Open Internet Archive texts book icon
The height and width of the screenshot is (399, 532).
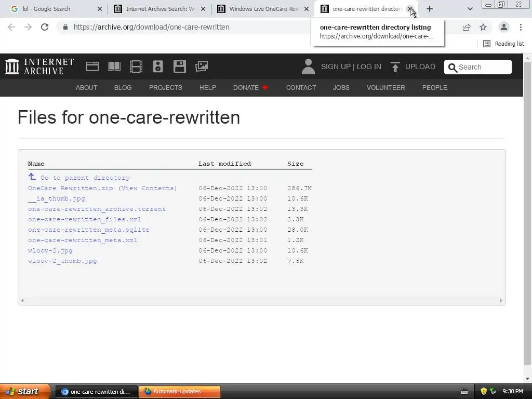(114, 66)
